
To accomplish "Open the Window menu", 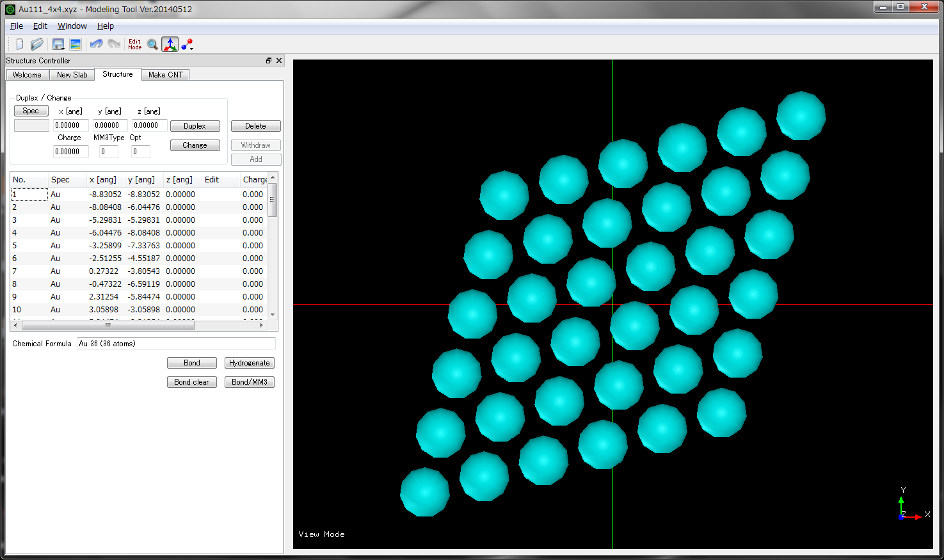I will pyautogui.click(x=72, y=26).
